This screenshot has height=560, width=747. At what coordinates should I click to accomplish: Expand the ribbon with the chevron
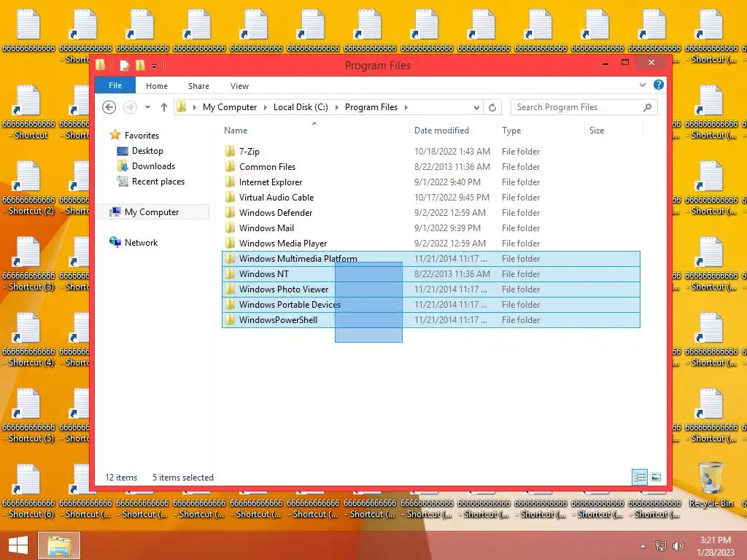(x=642, y=85)
